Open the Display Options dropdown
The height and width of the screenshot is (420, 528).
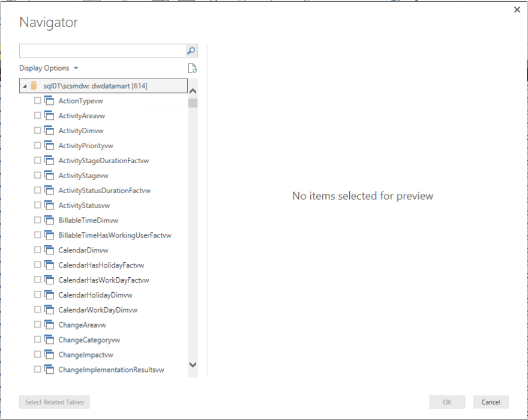[x=49, y=68]
